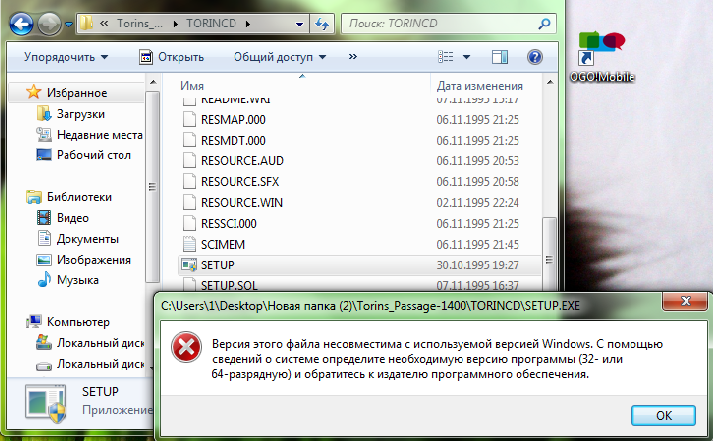Open the Общий доступ menu
Image resolution: width=713 pixels, height=441 pixels.
(280, 57)
